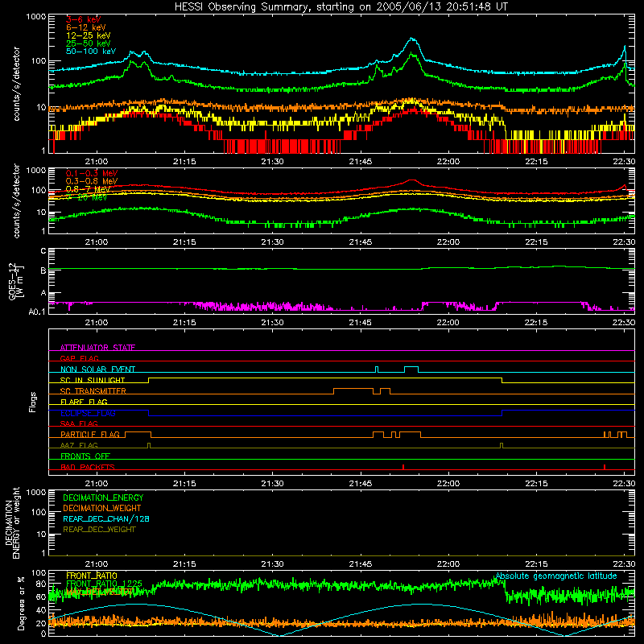Click the C class tick label on GOES axis
The width and height of the screenshot is (644, 644).
[x=43, y=251]
